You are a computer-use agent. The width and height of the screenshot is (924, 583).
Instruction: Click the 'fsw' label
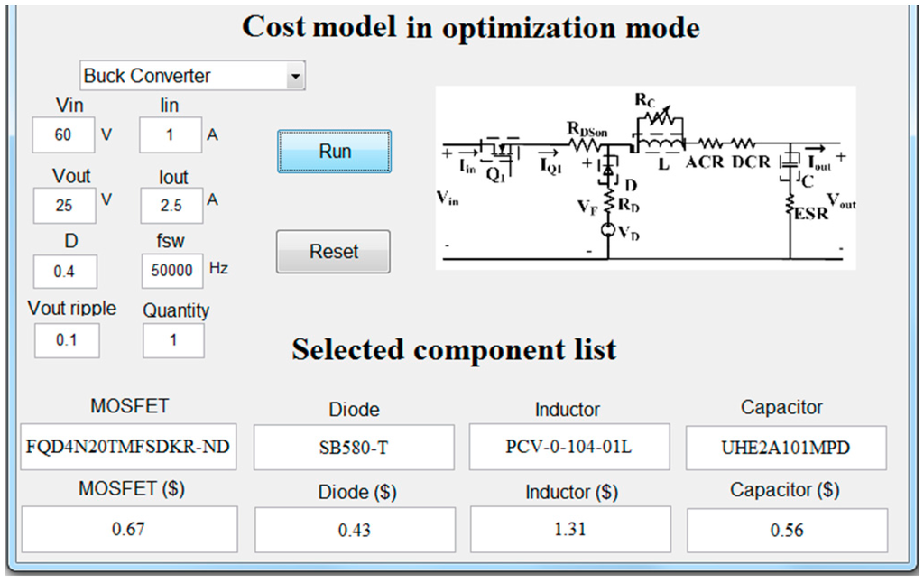pyautogui.click(x=171, y=240)
